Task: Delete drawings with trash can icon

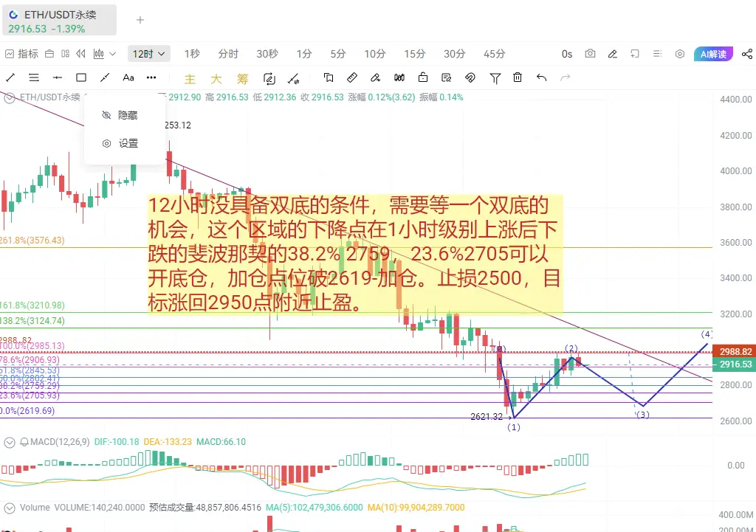Action: point(518,77)
